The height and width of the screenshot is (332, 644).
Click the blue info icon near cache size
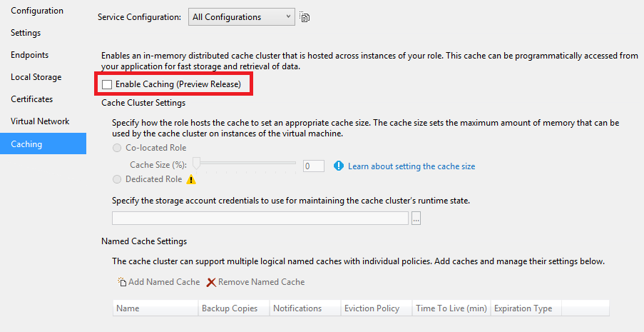click(x=339, y=166)
